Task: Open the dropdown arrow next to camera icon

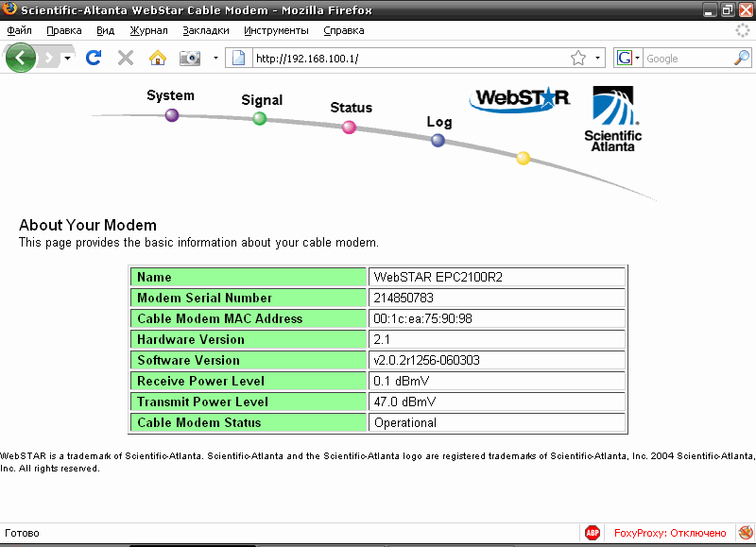Action: pyautogui.click(x=215, y=59)
